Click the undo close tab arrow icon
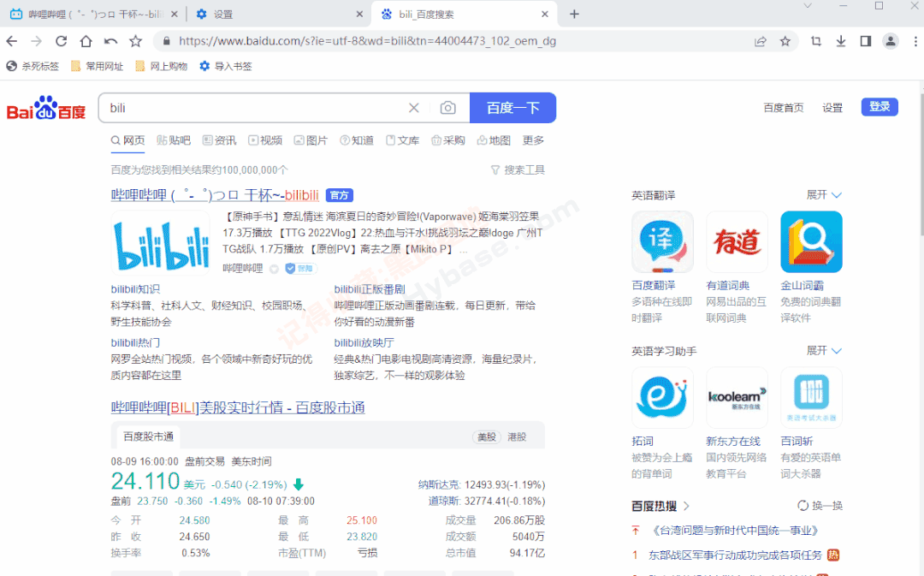The height and width of the screenshot is (576, 924). [110, 41]
